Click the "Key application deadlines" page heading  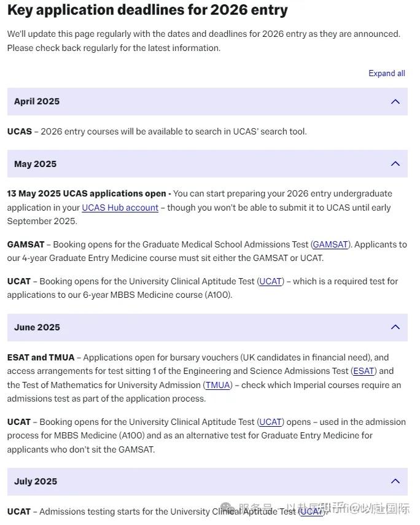(x=147, y=10)
